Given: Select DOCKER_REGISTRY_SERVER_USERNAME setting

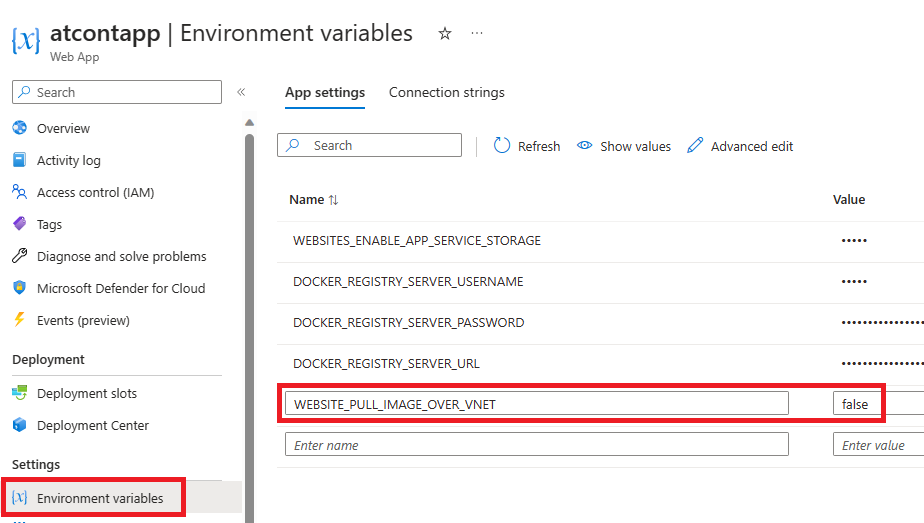Looking at the screenshot, I should [408, 282].
